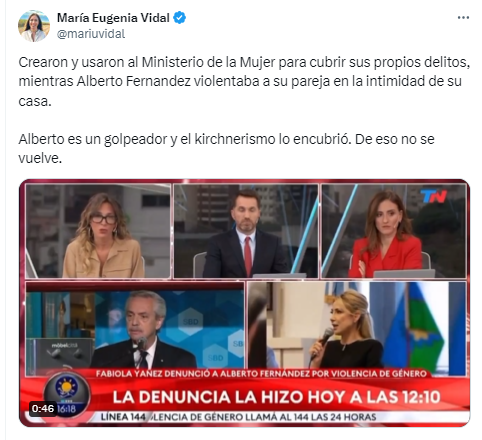Play the embedded TN news video
This screenshot has height=440, width=482.
point(244,303)
